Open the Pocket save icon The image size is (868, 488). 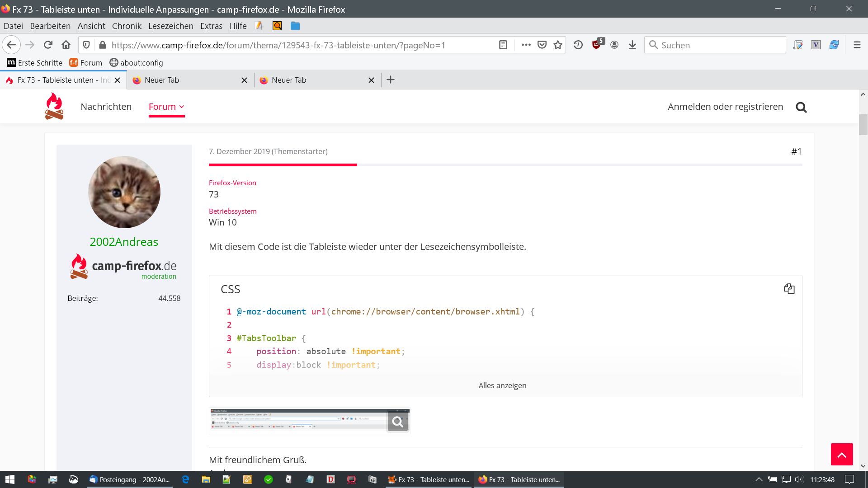pyautogui.click(x=542, y=45)
